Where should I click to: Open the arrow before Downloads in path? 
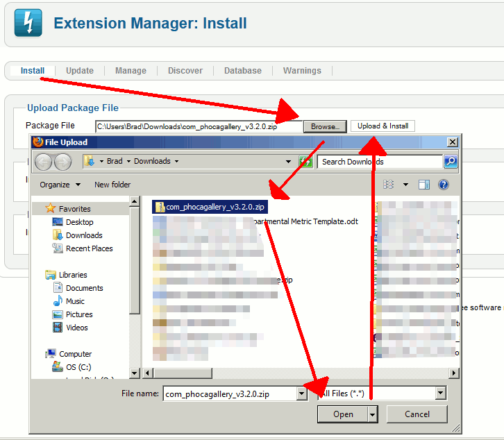click(x=128, y=161)
